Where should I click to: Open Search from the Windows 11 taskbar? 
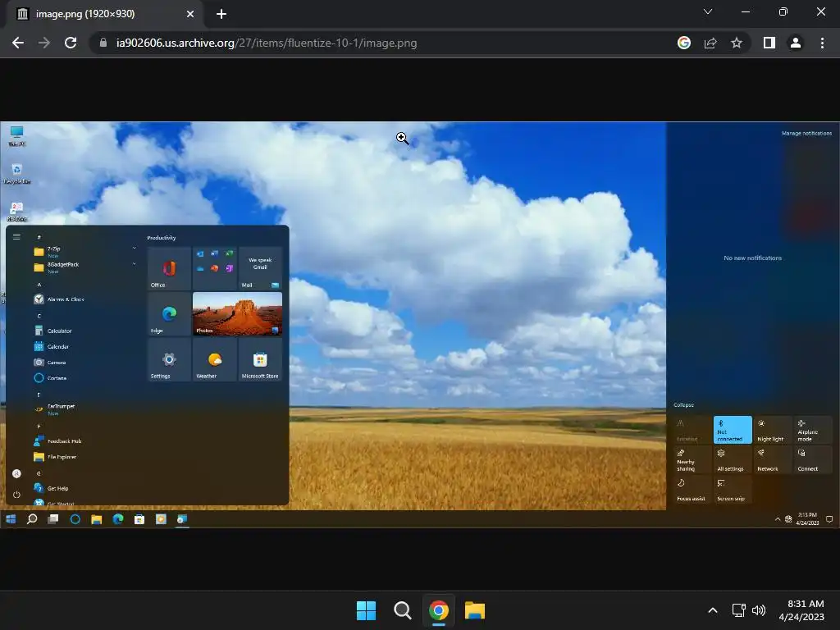[x=402, y=610]
